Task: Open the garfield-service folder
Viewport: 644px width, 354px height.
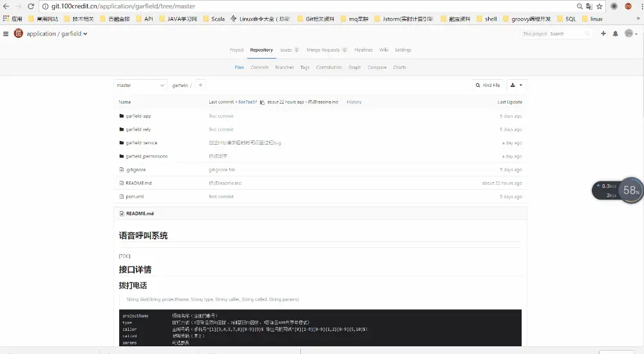Action: [142, 143]
